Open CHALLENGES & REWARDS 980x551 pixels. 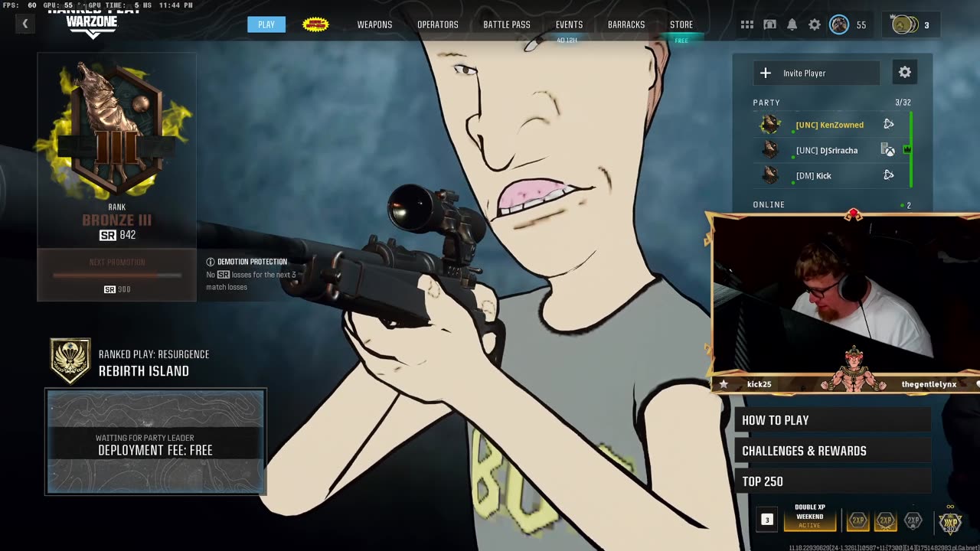(x=832, y=451)
